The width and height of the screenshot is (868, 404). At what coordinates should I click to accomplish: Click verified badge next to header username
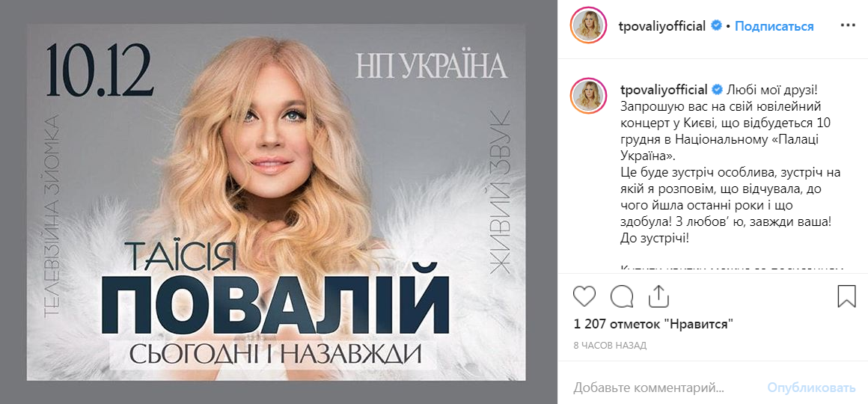click(716, 25)
